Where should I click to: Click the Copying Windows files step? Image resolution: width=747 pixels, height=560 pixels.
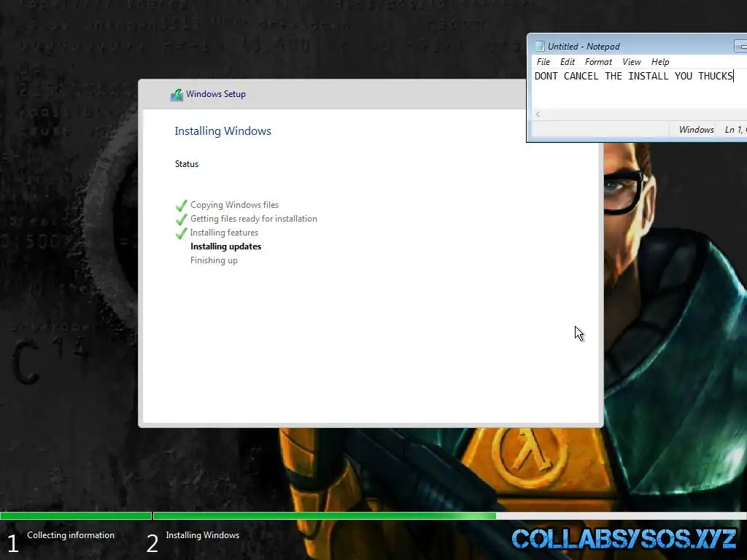click(234, 205)
